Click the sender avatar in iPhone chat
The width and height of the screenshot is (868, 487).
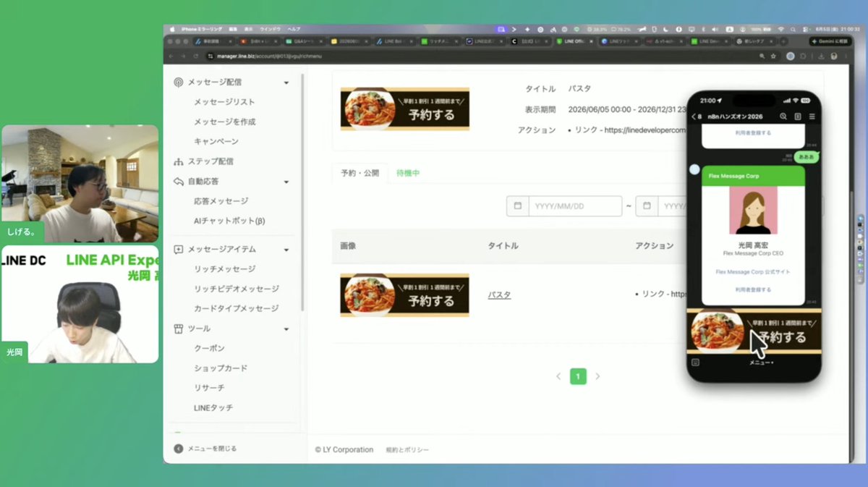click(x=694, y=169)
